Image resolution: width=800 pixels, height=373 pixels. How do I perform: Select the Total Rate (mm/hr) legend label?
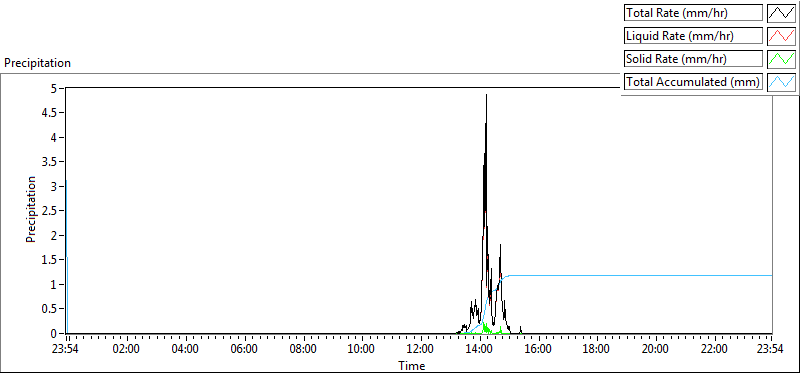pyautogui.click(x=693, y=13)
